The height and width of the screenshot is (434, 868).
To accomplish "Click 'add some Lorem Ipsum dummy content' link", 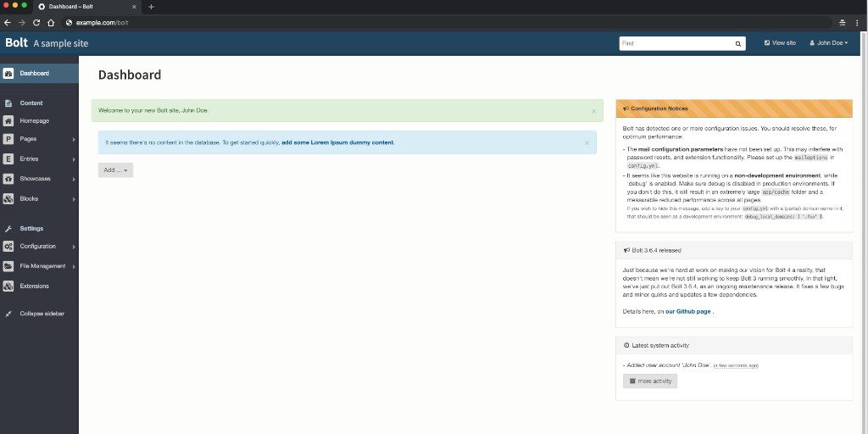I will click(337, 142).
